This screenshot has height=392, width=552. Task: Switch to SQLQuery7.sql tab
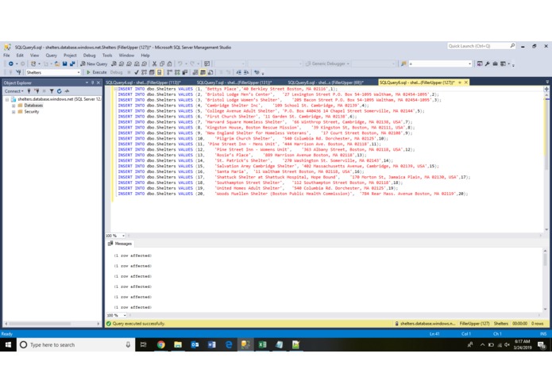point(234,83)
